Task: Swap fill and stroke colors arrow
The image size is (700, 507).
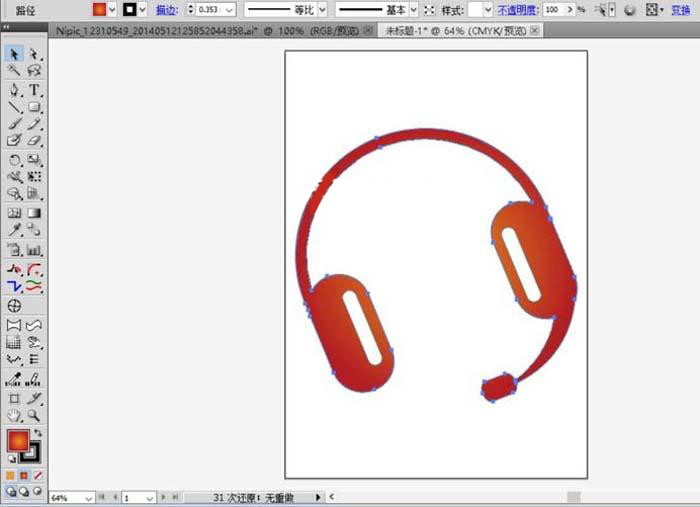Action: [38, 432]
